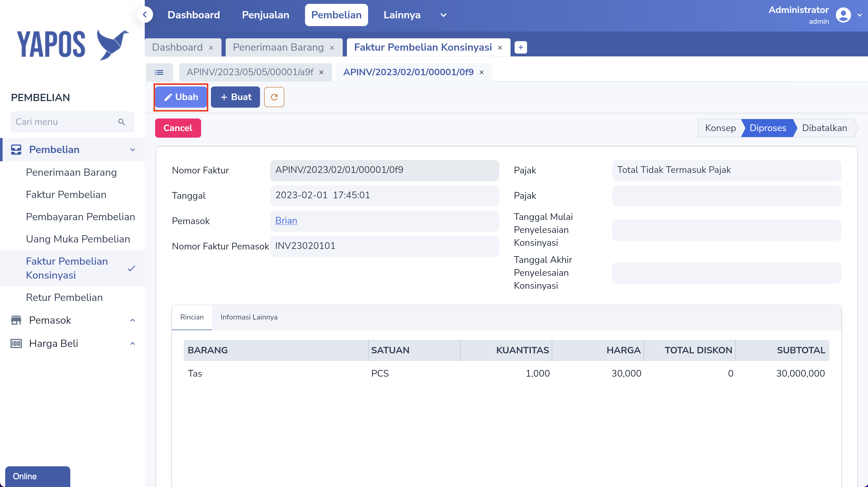
Task: Collapse the Pembelian sidebar section
Action: coord(133,150)
